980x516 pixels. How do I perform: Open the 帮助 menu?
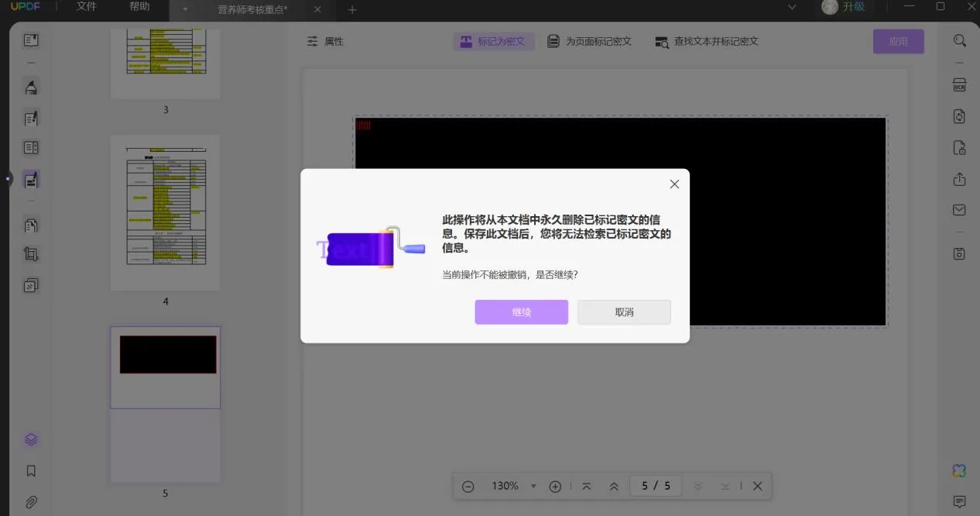pyautogui.click(x=140, y=7)
